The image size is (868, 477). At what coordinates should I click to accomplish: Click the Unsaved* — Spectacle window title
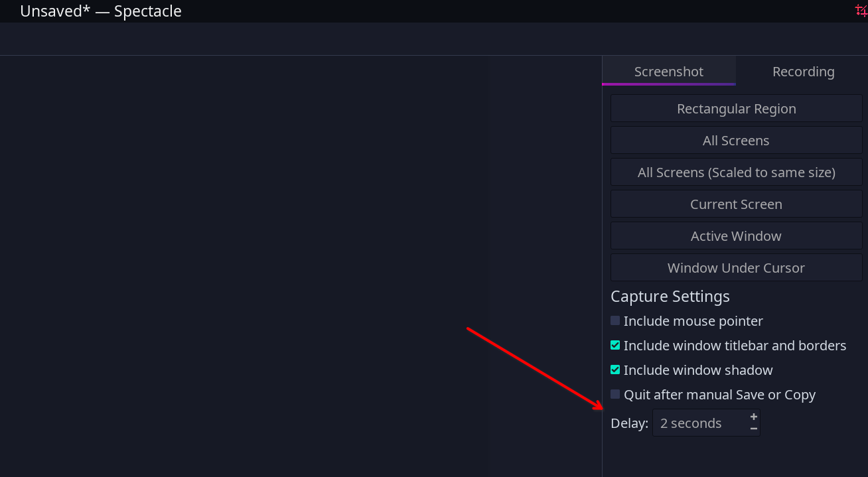101,11
